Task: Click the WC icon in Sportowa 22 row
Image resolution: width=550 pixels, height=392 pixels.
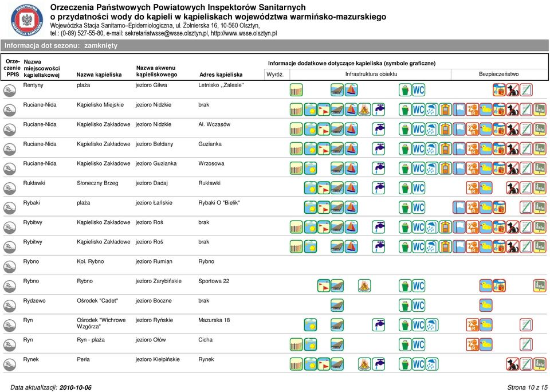Action: coord(418,285)
